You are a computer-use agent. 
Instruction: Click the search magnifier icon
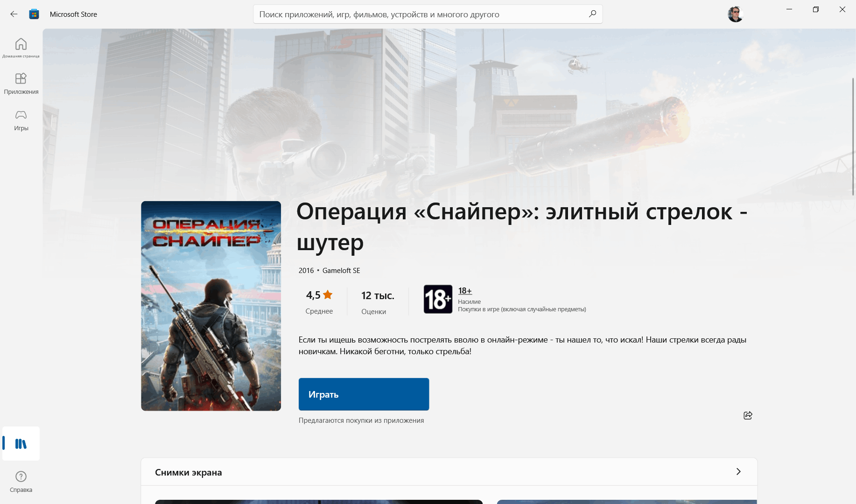(592, 14)
